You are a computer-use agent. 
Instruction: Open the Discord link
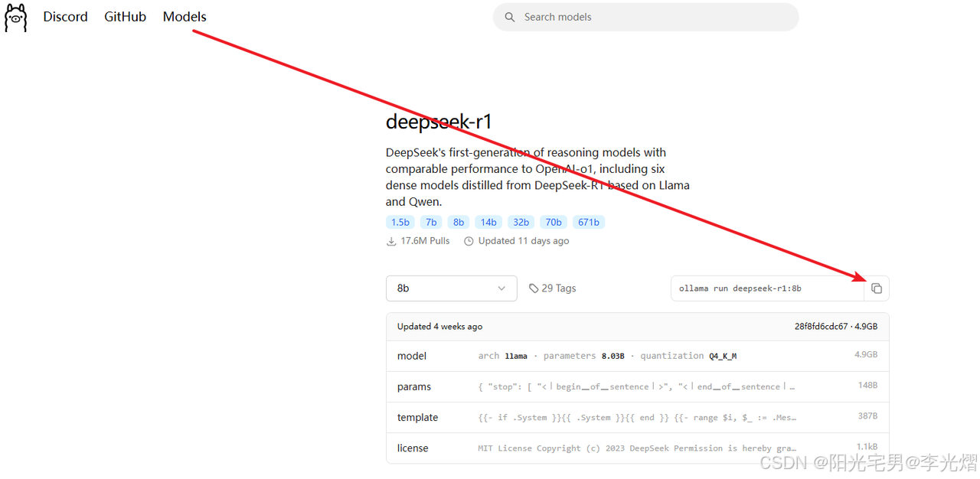65,16
